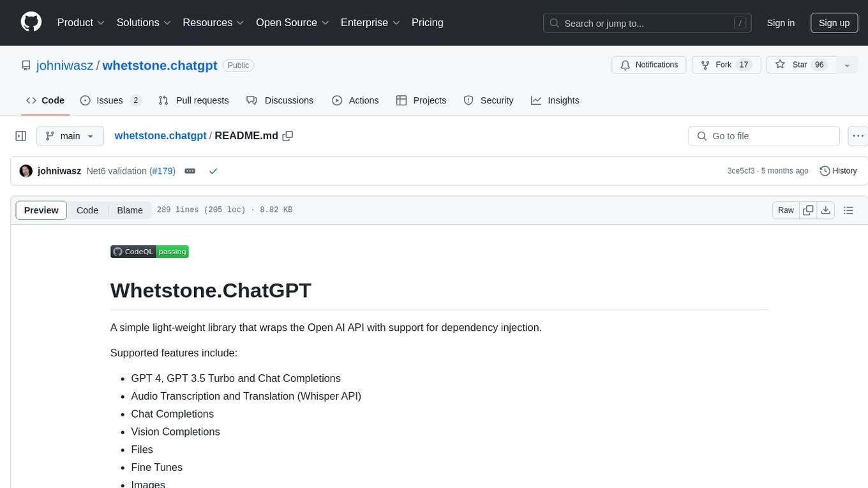Image resolution: width=868 pixels, height=488 pixels.
Task: Open johniwasz user profile link
Action: pos(65,65)
